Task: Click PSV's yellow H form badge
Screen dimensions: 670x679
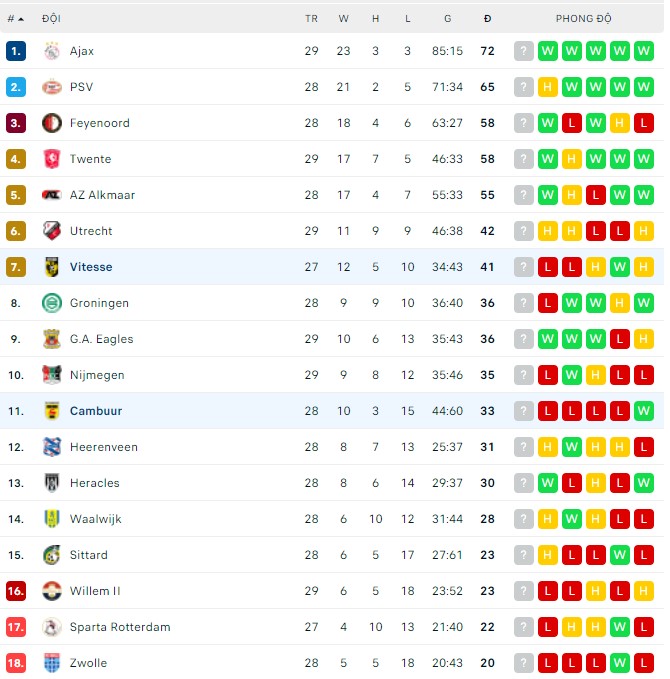Action: coord(547,87)
